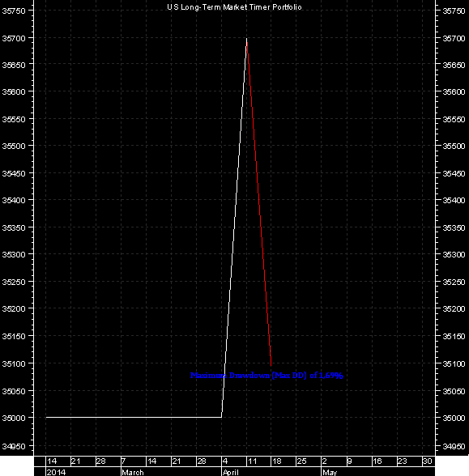Select the 35750 label on left axis
Image resolution: width=469 pixels, height=476 pixels.
[x=14, y=11]
